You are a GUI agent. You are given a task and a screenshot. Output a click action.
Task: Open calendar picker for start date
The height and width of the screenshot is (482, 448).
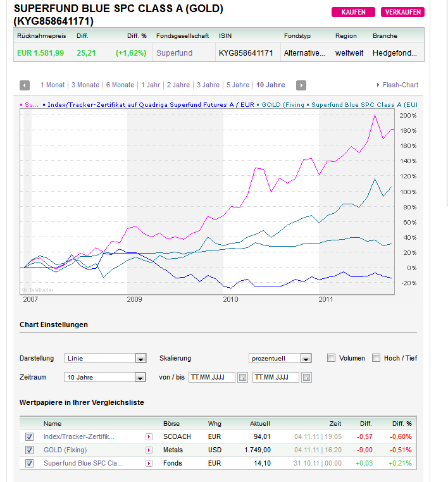pos(242,377)
